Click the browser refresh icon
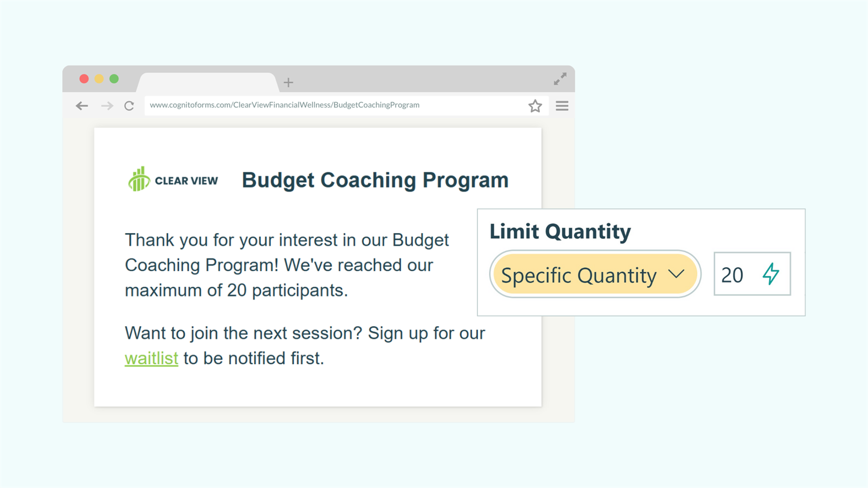Viewport: 868px width, 488px height. [x=128, y=105]
